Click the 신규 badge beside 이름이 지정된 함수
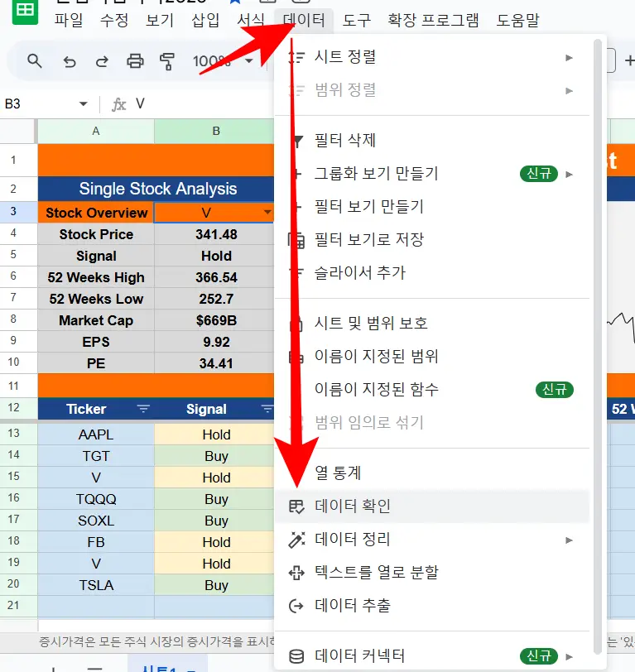 coord(555,390)
